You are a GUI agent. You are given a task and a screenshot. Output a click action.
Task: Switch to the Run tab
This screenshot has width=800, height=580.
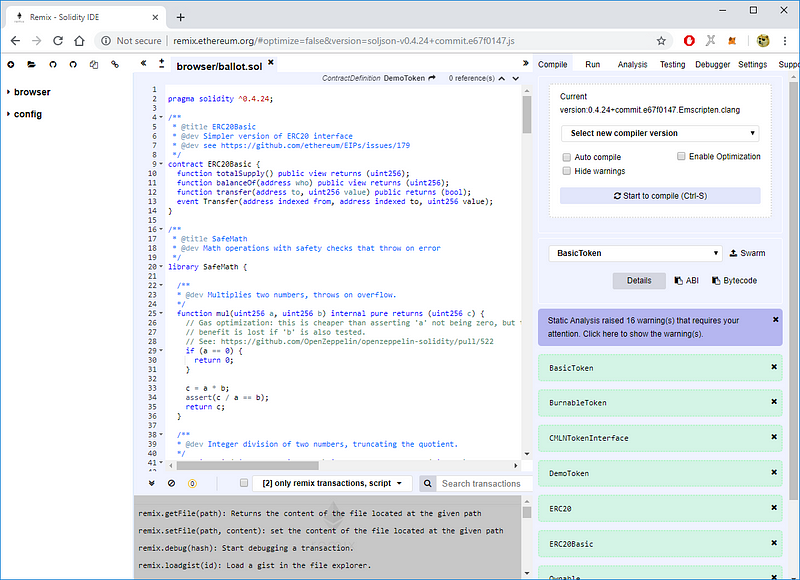(592, 64)
